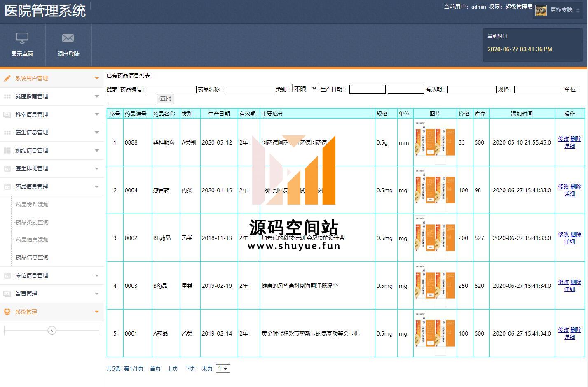
Task: Click 修改 link for 柴桂颗粒 row
Action: (x=563, y=139)
